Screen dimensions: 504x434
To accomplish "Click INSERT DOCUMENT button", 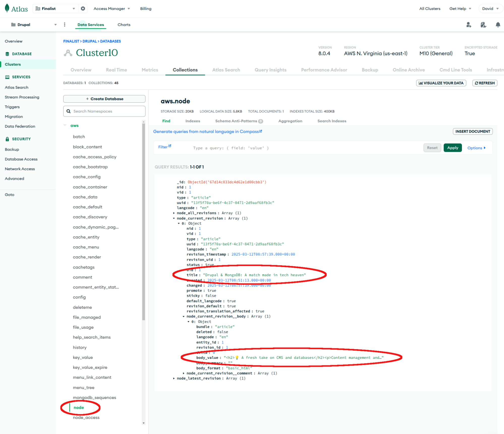I will (x=472, y=131).
